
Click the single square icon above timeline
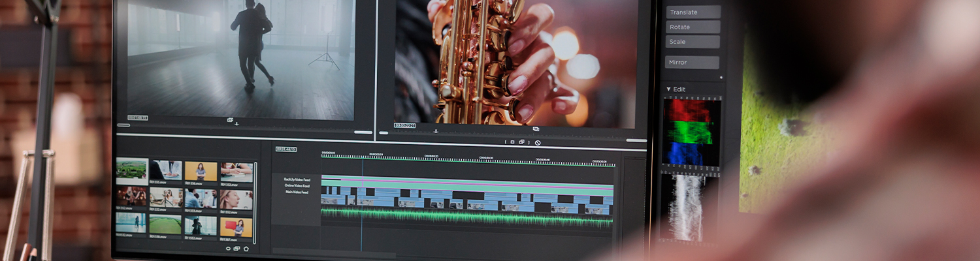click(x=512, y=142)
